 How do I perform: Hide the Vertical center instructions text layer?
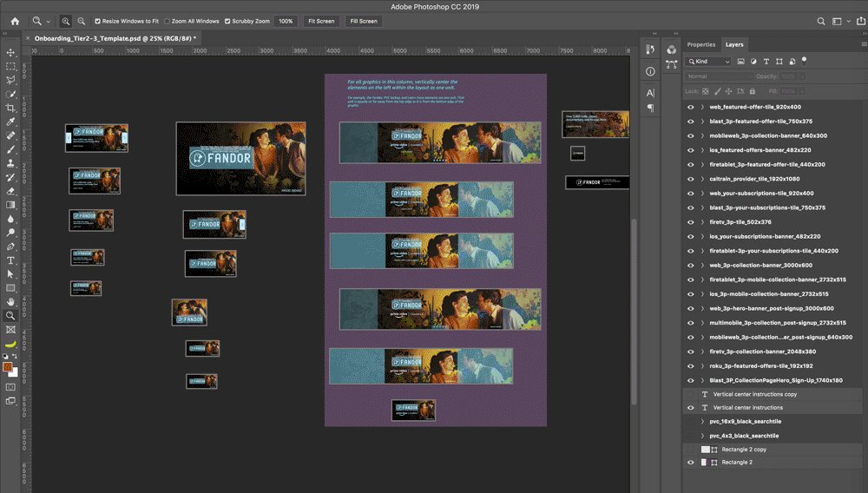pyautogui.click(x=690, y=407)
